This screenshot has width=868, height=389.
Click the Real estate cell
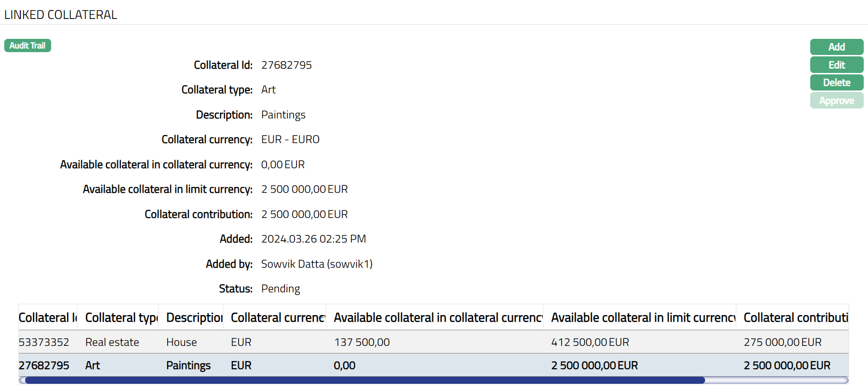(112, 342)
